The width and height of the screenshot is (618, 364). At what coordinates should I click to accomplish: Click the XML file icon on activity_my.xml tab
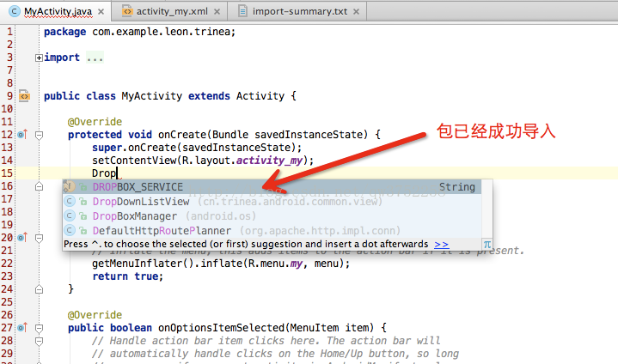127,11
